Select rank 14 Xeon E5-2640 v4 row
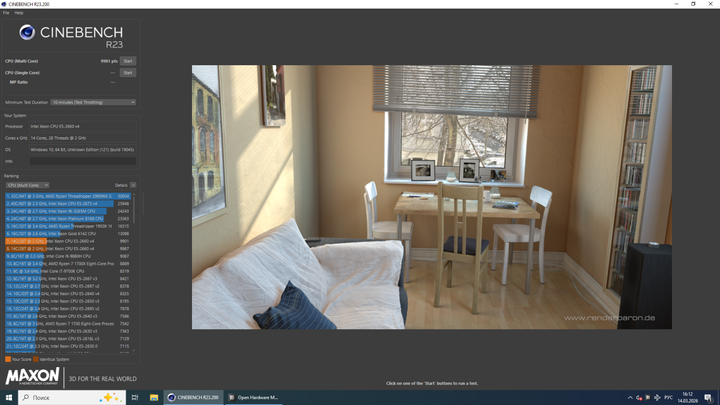 (x=68, y=293)
